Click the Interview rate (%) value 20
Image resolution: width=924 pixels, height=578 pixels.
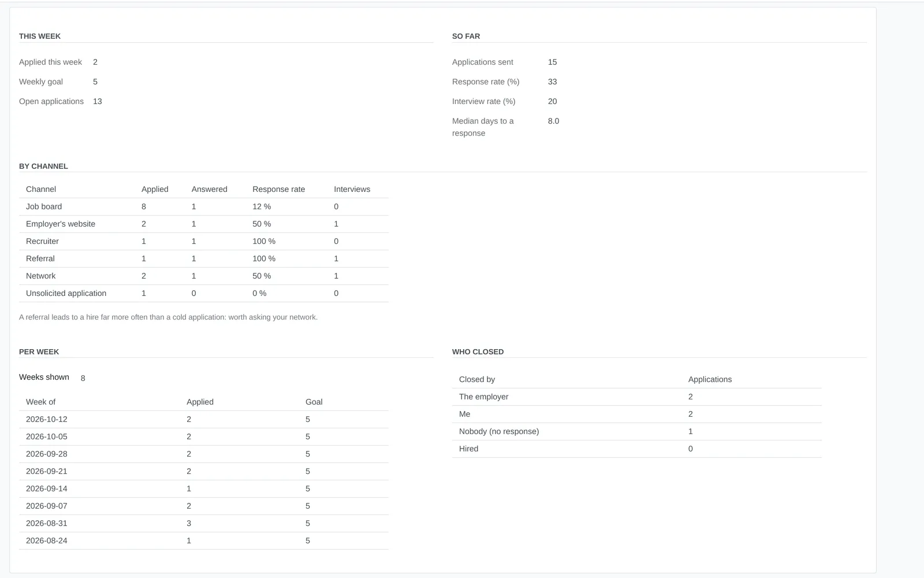click(553, 101)
